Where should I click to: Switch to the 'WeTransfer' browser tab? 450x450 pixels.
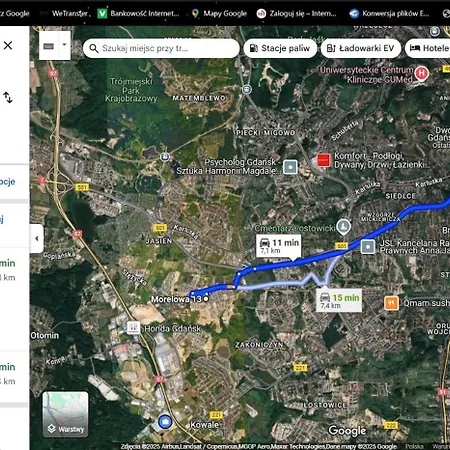(x=65, y=13)
